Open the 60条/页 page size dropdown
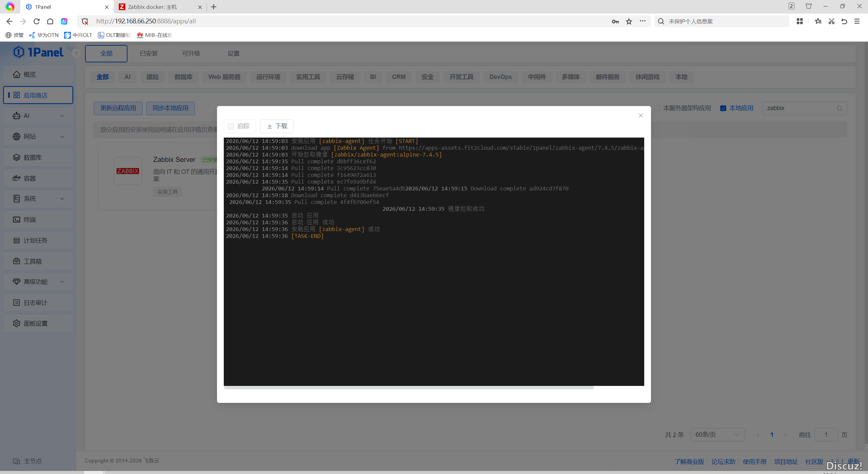The width and height of the screenshot is (868, 474). (717, 434)
